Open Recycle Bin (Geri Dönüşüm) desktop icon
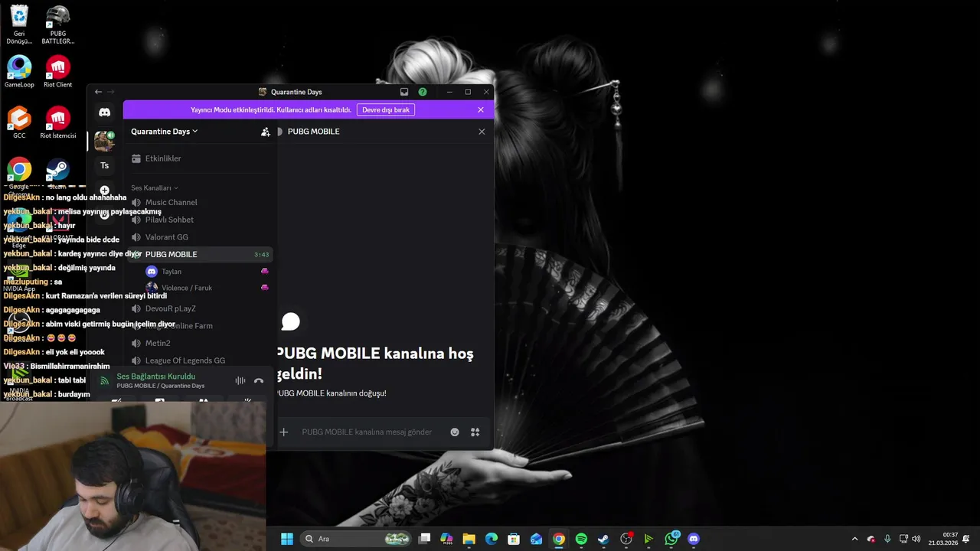This screenshot has height=551, width=980. pyautogui.click(x=19, y=24)
